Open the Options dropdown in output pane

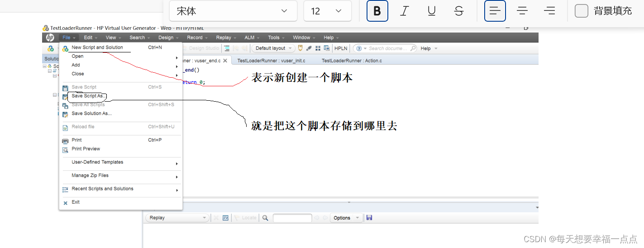pyautogui.click(x=346, y=218)
